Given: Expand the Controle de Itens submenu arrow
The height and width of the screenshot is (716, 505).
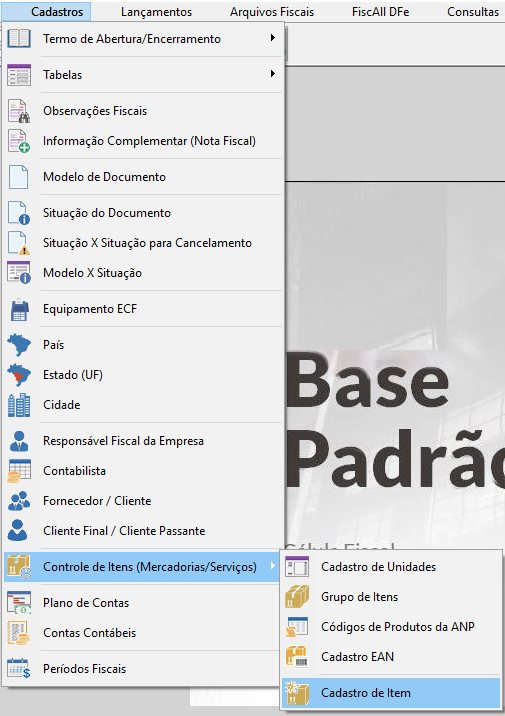Looking at the screenshot, I should tap(273, 566).
